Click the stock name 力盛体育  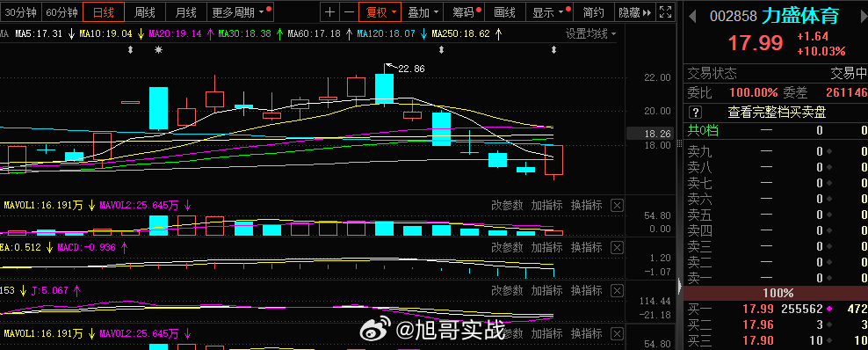click(799, 16)
